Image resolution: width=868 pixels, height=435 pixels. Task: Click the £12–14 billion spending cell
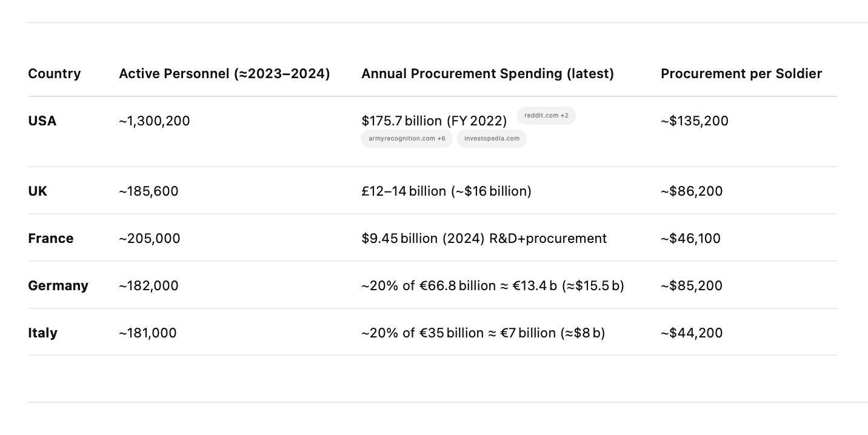[446, 191]
